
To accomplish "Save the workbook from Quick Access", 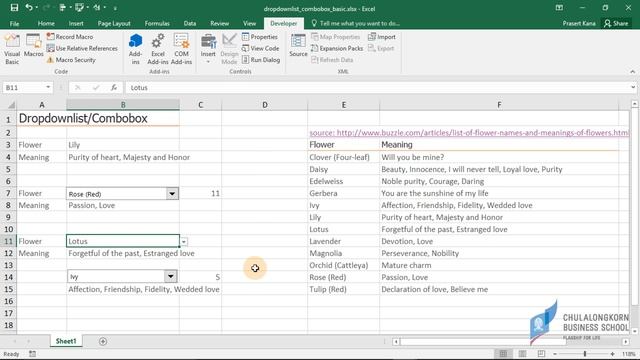I will pyautogui.click(x=14, y=8).
